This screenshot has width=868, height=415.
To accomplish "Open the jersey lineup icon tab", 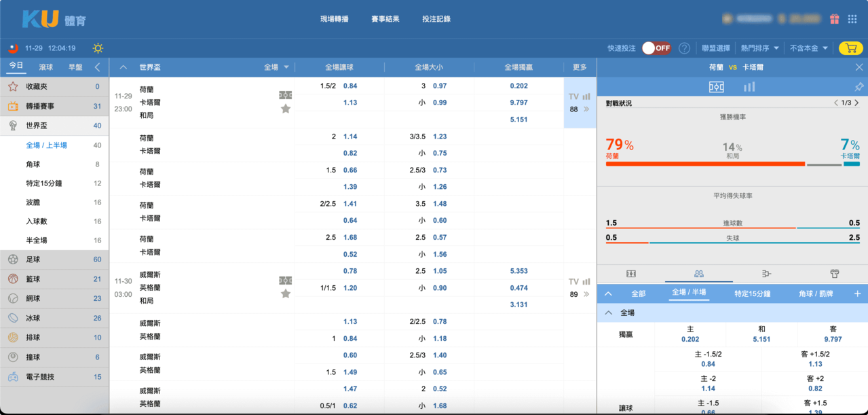I will coord(834,274).
